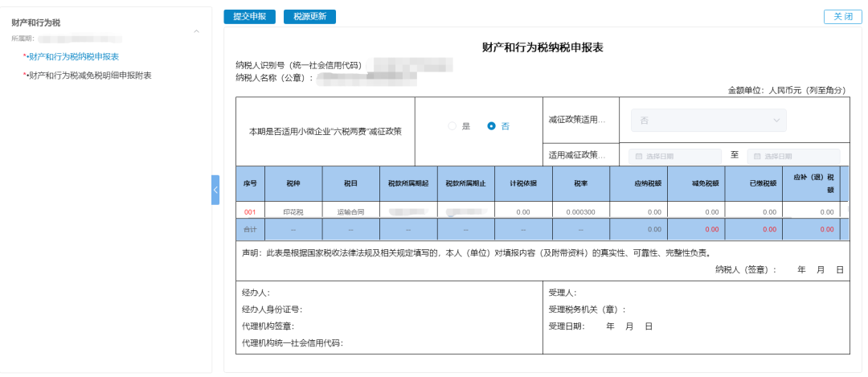Click calendar icon in start date field
Image resolution: width=868 pixels, height=377 pixels.
639,157
